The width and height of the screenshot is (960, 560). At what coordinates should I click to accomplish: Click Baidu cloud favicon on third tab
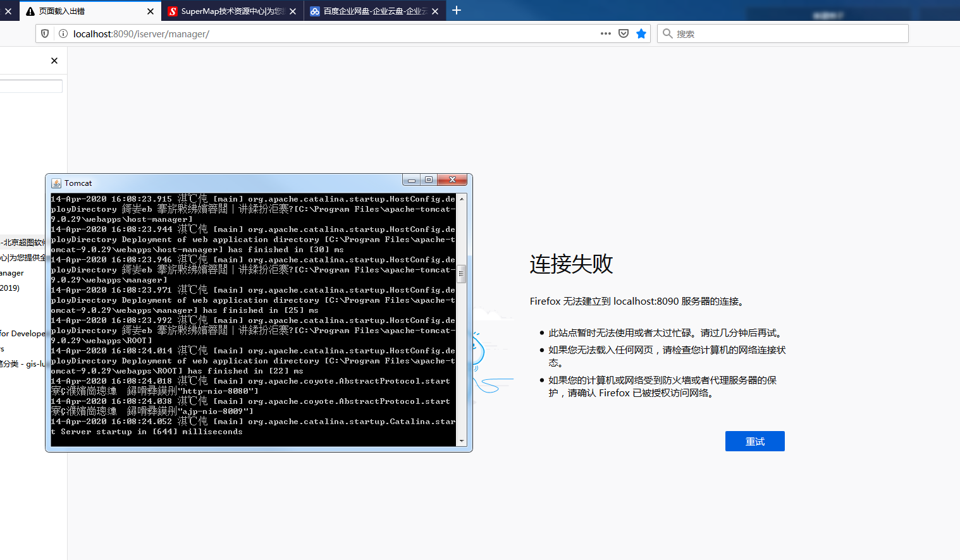[x=315, y=11]
